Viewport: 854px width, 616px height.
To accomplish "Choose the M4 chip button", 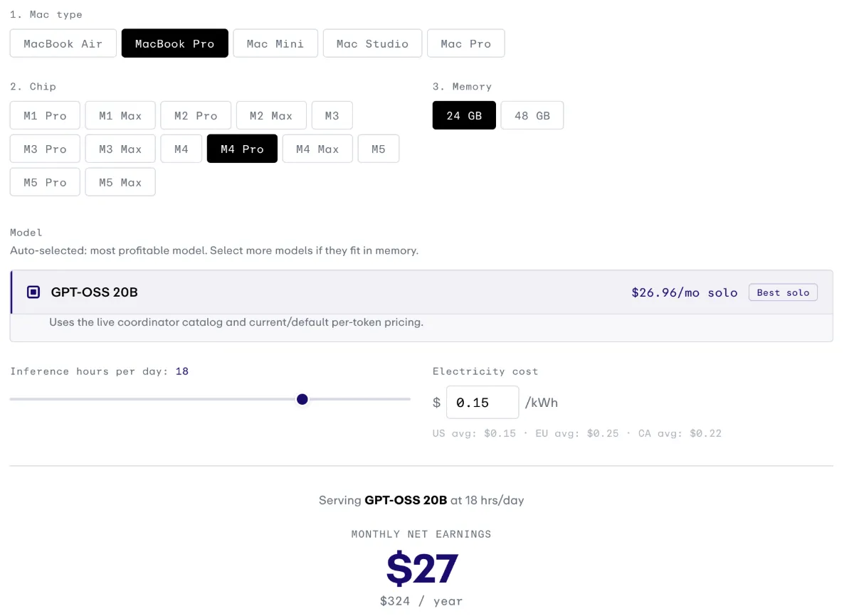I will pyautogui.click(x=181, y=149).
